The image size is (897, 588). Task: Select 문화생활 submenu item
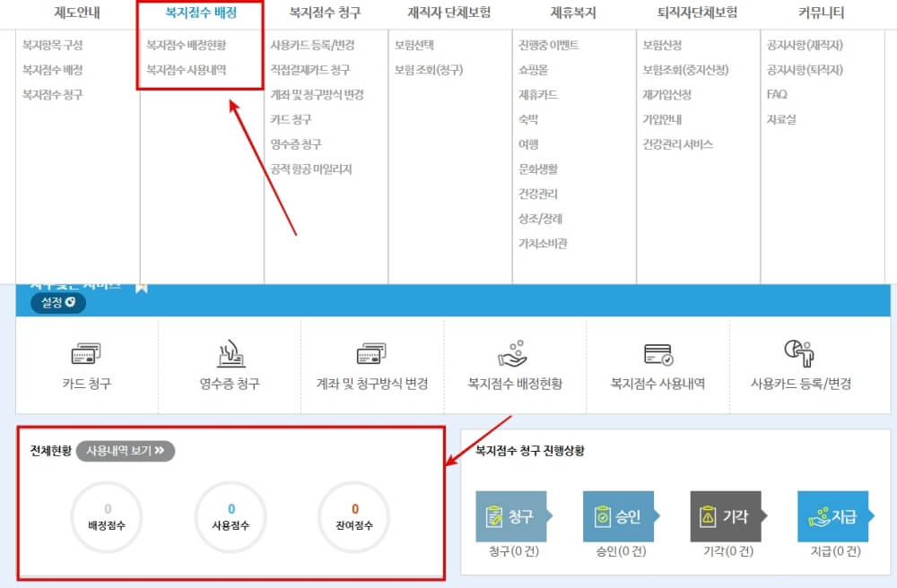538,169
